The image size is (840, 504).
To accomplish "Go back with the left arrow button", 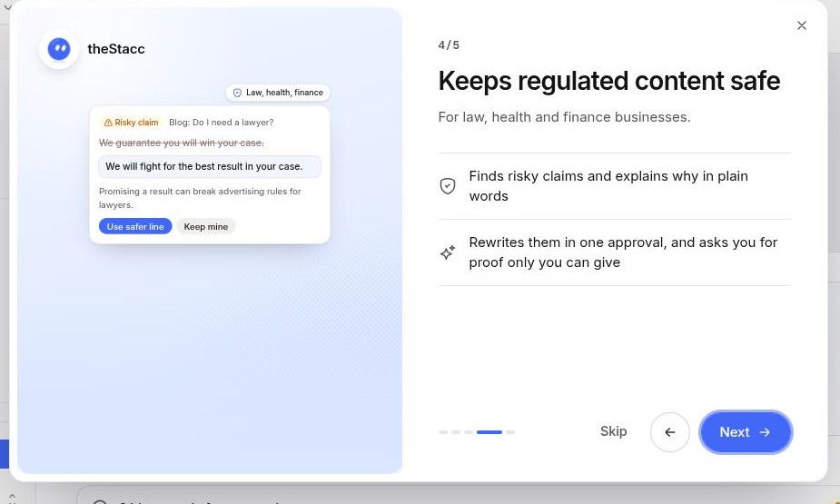I will click(x=669, y=432).
